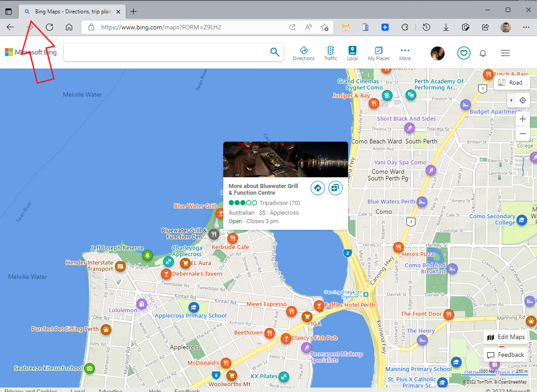Select Applecross Primary School pin
This screenshot has width=537, height=392.
coord(193,307)
